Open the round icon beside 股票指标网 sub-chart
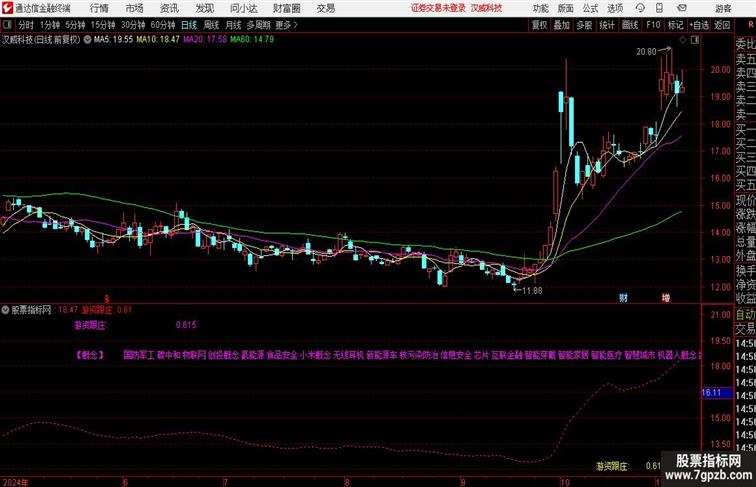 pos(5,310)
